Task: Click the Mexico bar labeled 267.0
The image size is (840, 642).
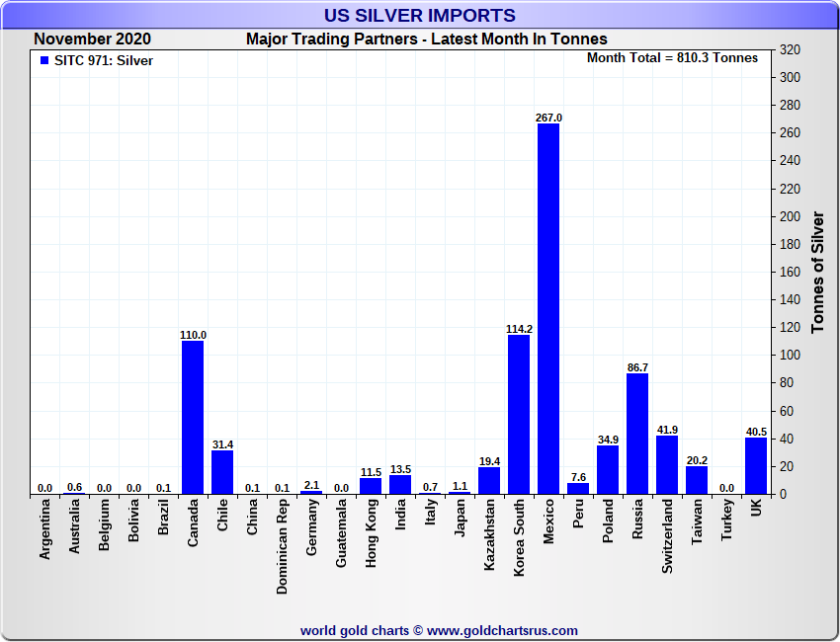Action: pyautogui.click(x=548, y=308)
